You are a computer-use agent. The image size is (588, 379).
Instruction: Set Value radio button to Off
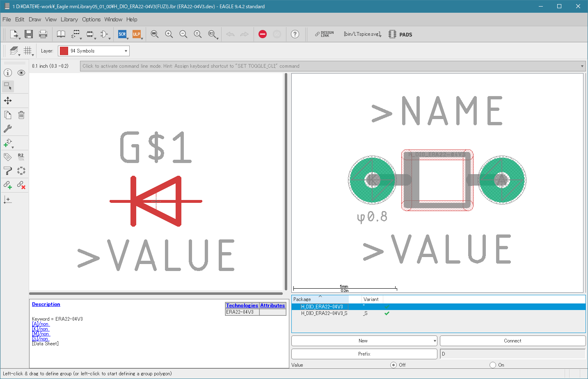point(394,365)
